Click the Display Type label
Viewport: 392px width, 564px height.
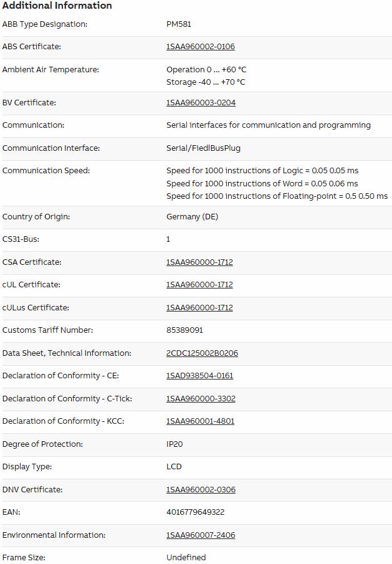[27, 467]
